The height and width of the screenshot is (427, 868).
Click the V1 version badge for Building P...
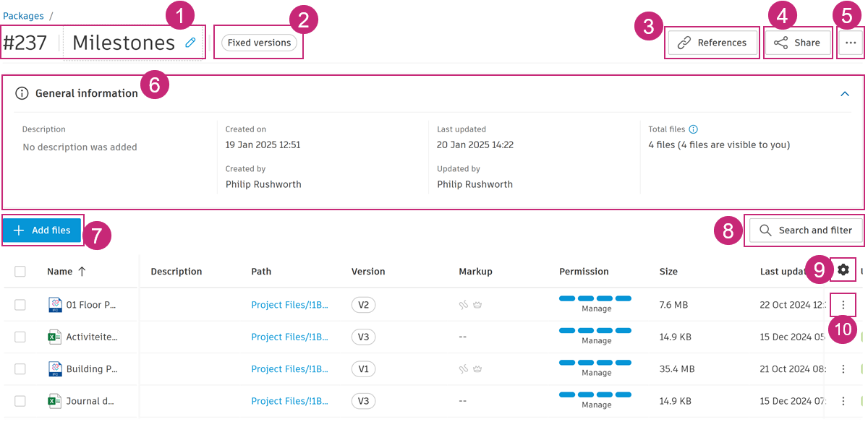click(x=363, y=368)
